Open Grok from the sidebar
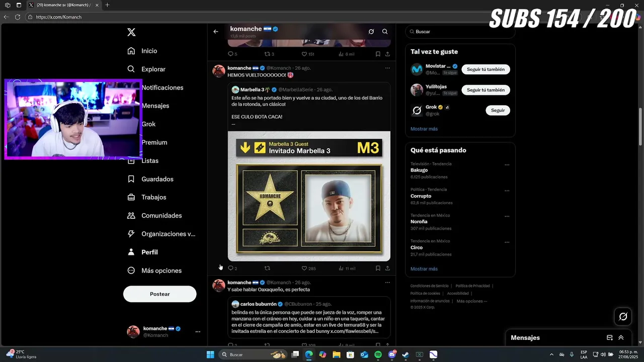The width and height of the screenshot is (644, 362). tap(148, 124)
